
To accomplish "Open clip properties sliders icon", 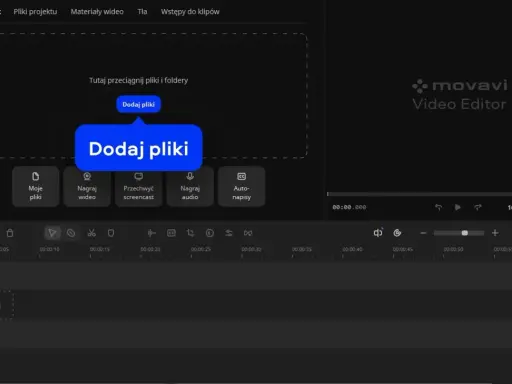I will [229, 233].
